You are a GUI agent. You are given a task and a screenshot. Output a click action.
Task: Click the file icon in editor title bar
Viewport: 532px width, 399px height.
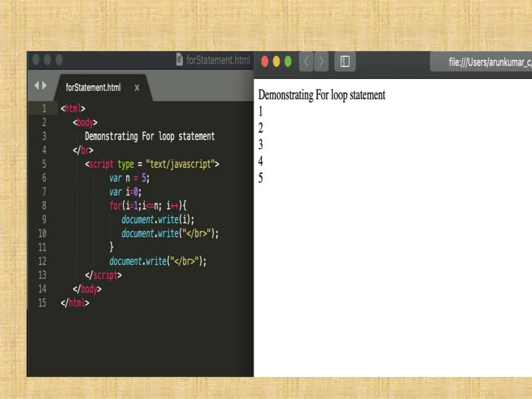179,59
